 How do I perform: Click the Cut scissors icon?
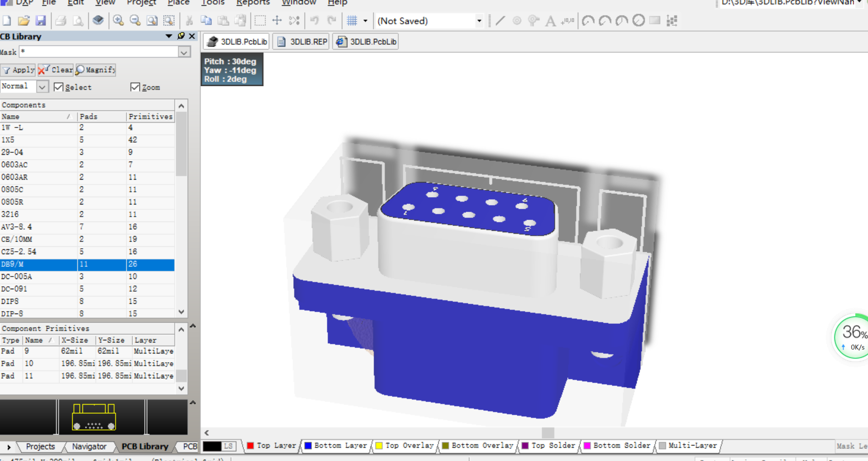tap(189, 20)
